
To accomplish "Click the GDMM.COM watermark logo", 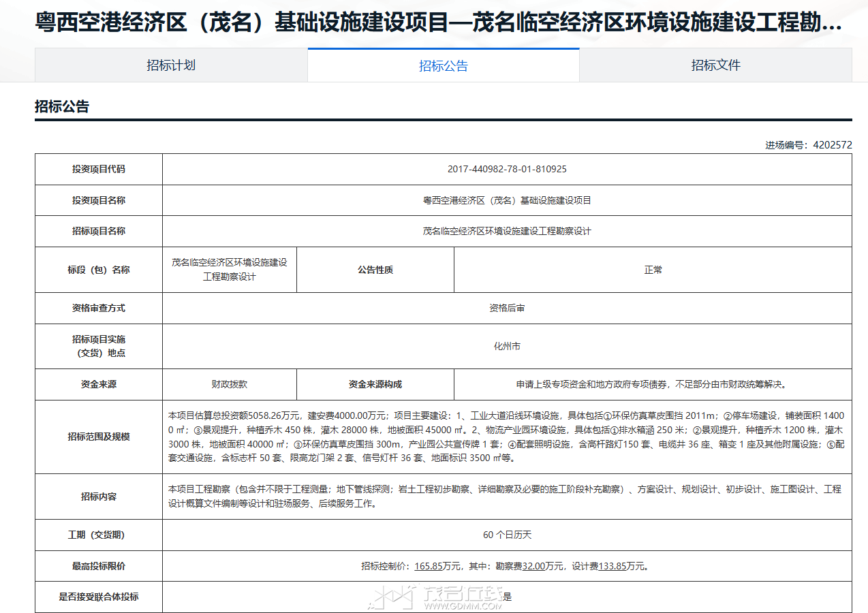I will point(436,597).
